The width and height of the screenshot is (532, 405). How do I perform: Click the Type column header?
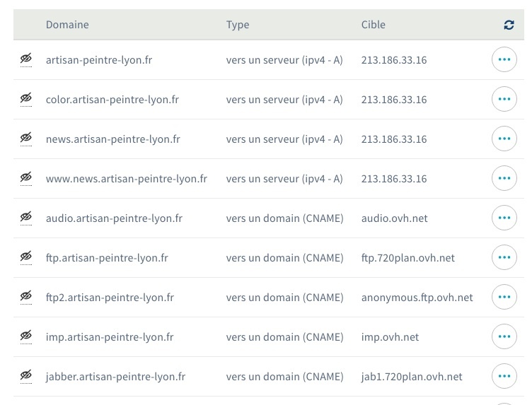point(238,25)
